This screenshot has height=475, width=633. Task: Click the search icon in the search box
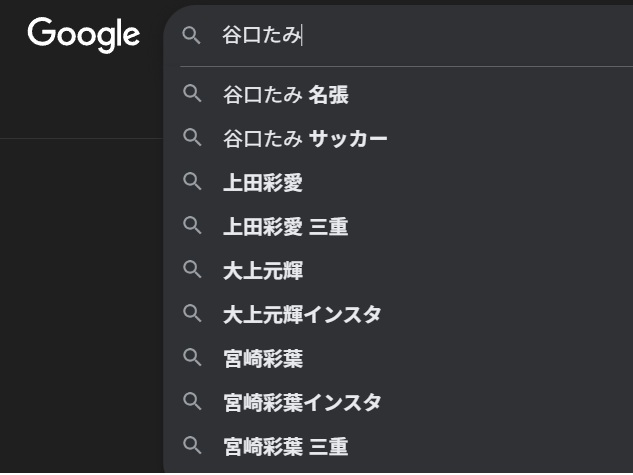click(x=192, y=36)
